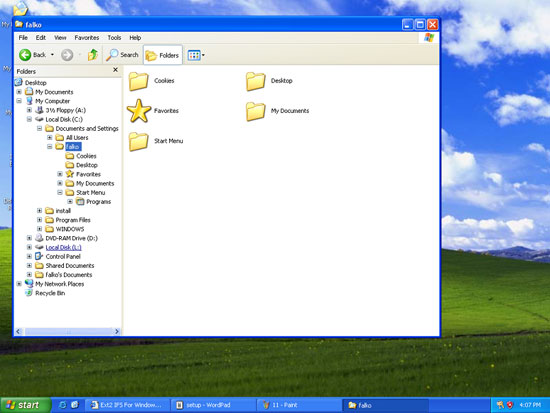The height and width of the screenshot is (413, 550).
Task: Select the Favorites star folder icon
Action: [139, 111]
